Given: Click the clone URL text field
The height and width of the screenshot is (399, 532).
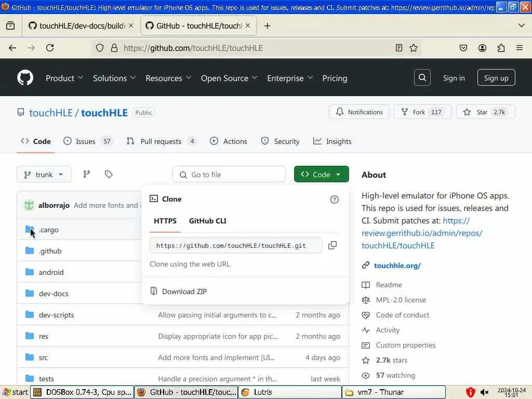Looking at the screenshot, I should (x=235, y=245).
